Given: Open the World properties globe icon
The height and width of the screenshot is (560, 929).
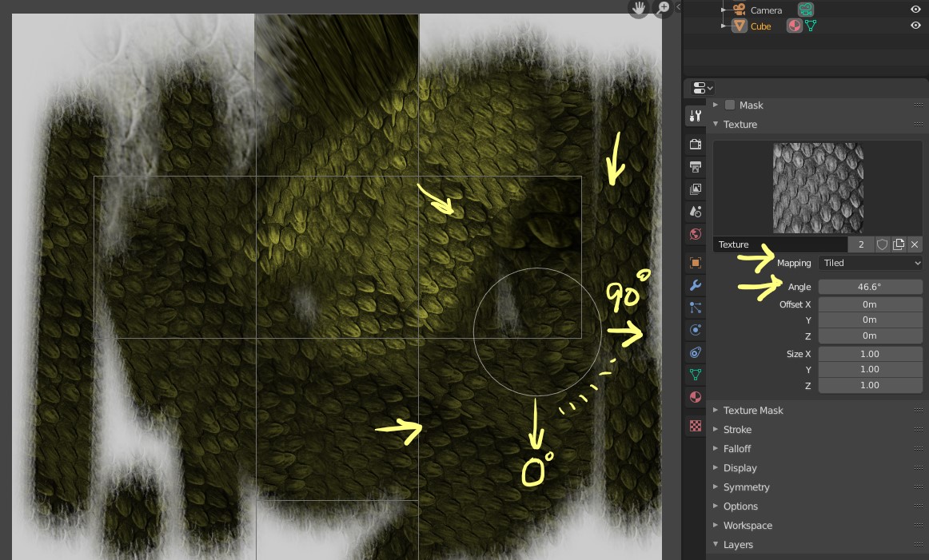Looking at the screenshot, I should (695, 233).
